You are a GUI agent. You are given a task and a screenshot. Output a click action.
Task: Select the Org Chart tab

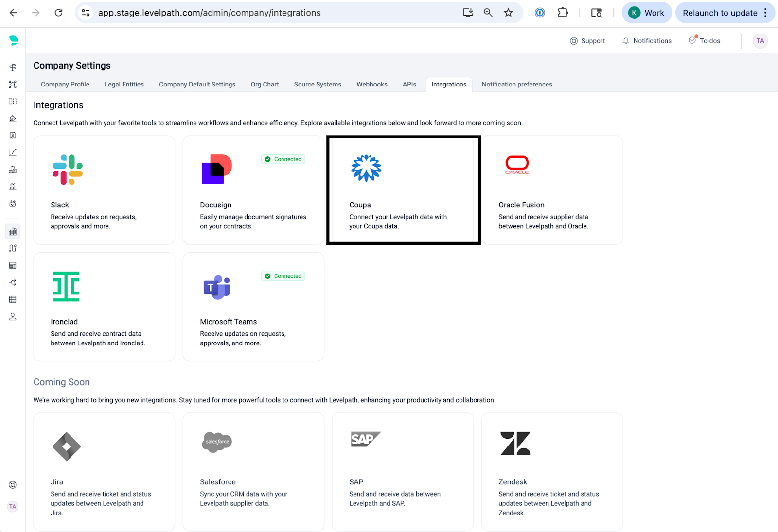(265, 84)
